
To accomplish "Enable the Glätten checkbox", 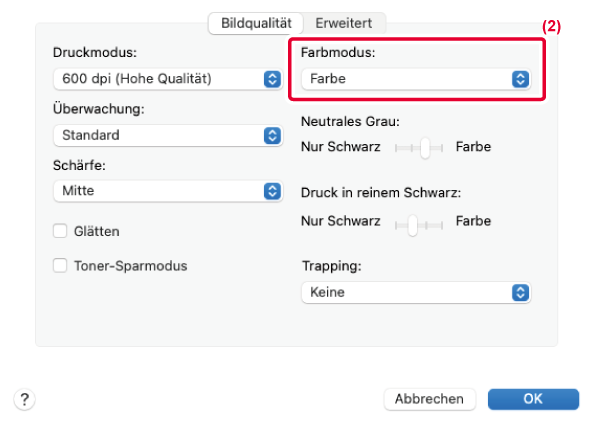I will [60, 231].
